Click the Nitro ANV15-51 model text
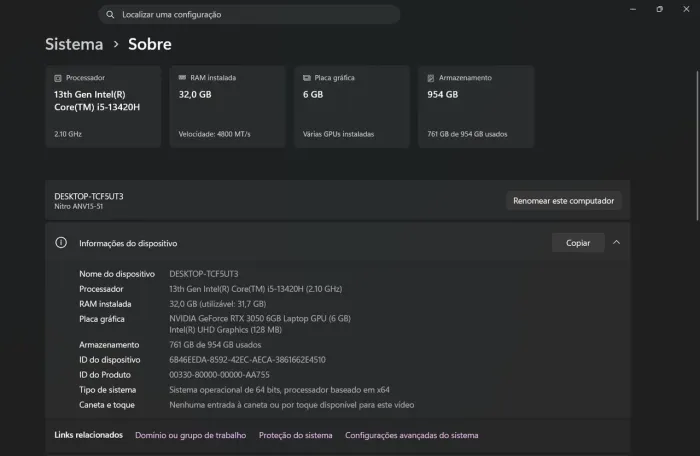 79,206
